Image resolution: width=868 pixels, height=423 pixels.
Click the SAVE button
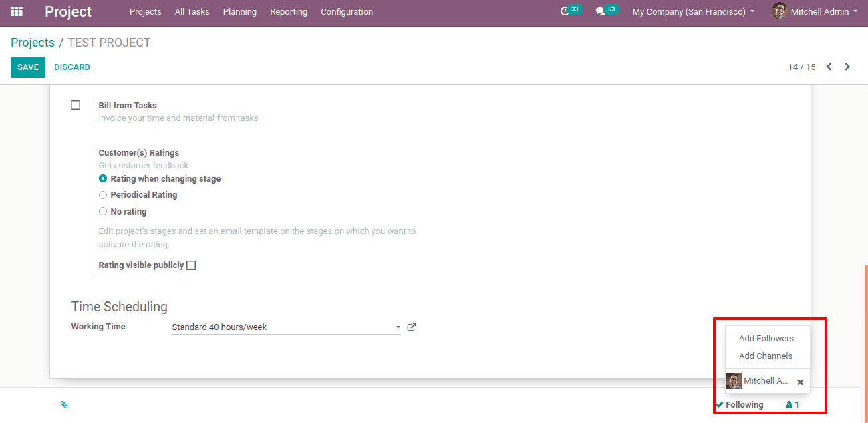28,67
